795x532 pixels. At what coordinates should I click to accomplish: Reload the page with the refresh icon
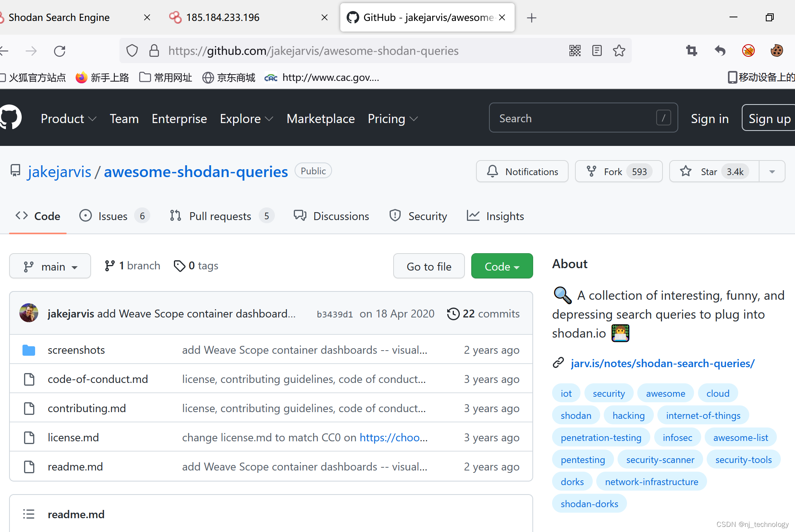60,51
